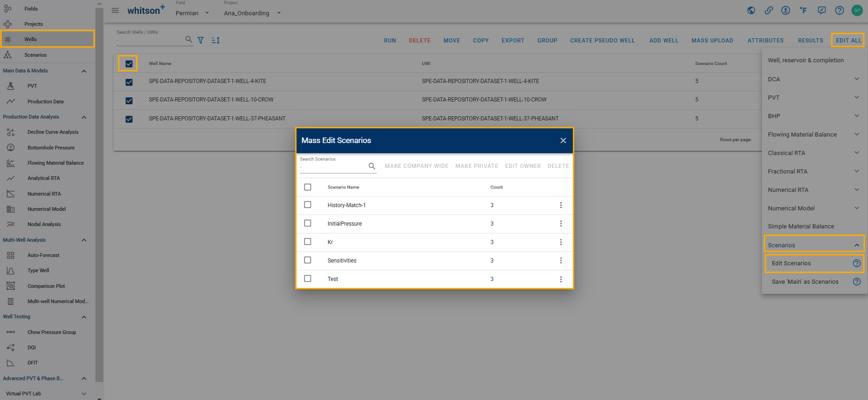The height and width of the screenshot is (400, 868).
Task: Toggle the select-all scenarios header checkbox
Action: (308, 187)
